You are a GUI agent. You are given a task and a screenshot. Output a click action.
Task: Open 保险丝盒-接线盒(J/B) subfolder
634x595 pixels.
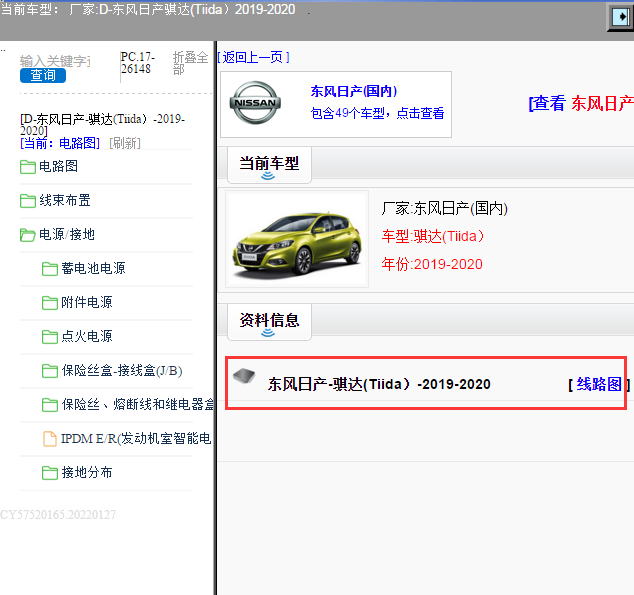122,370
